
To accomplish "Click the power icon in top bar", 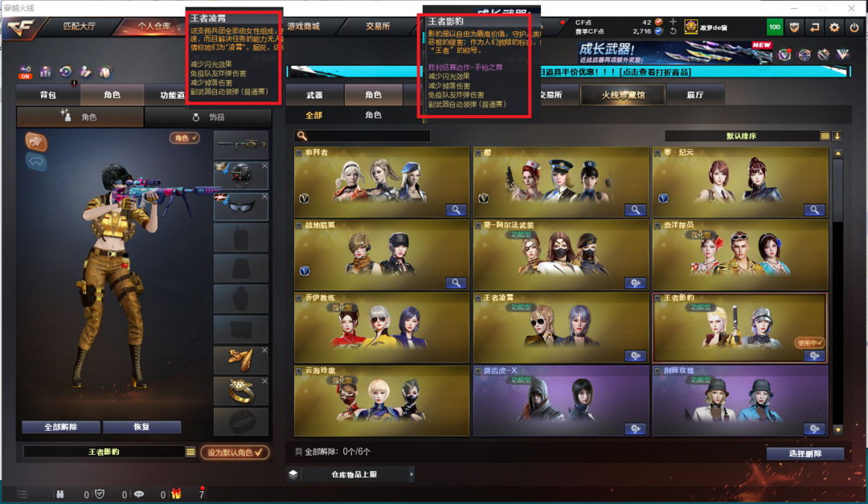I will [854, 27].
